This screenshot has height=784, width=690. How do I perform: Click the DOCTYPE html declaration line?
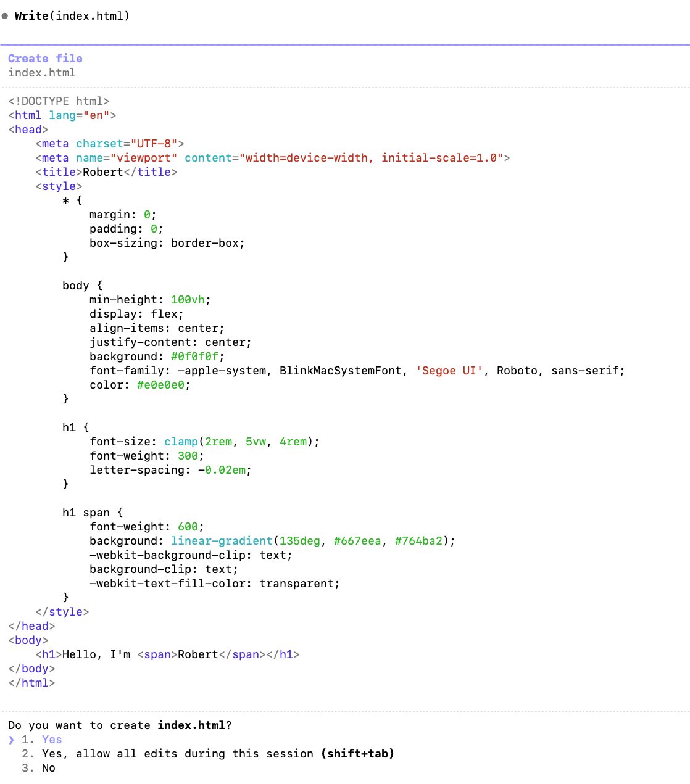(x=59, y=101)
